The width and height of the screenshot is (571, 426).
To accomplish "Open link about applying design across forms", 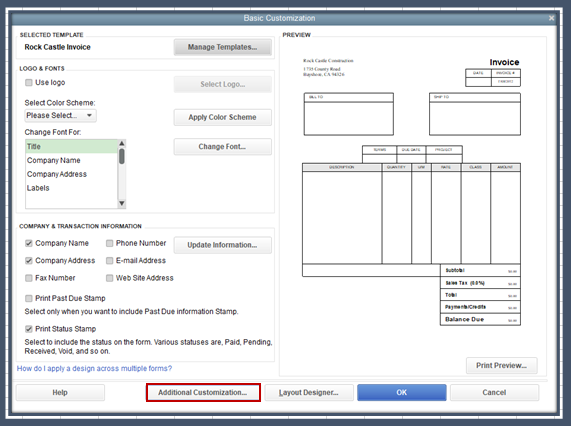I will tap(94, 368).
